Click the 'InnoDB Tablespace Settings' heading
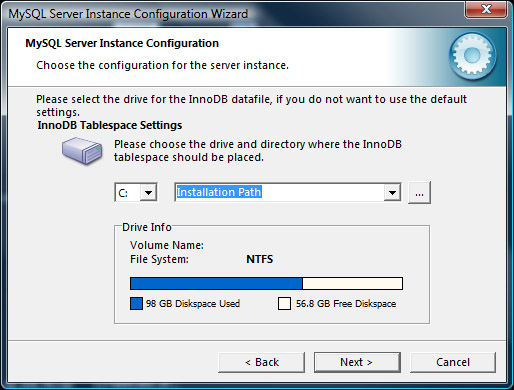The width and height of the screenshot is (514, 390). [110, 125]
